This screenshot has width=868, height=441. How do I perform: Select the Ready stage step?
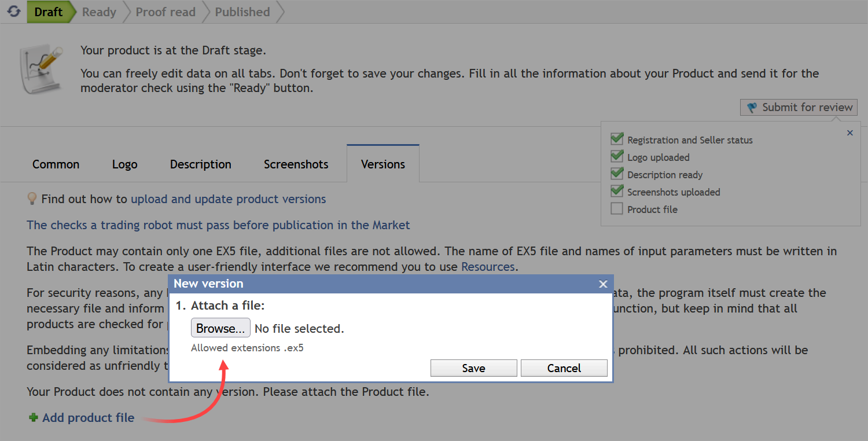click(99, 12)
